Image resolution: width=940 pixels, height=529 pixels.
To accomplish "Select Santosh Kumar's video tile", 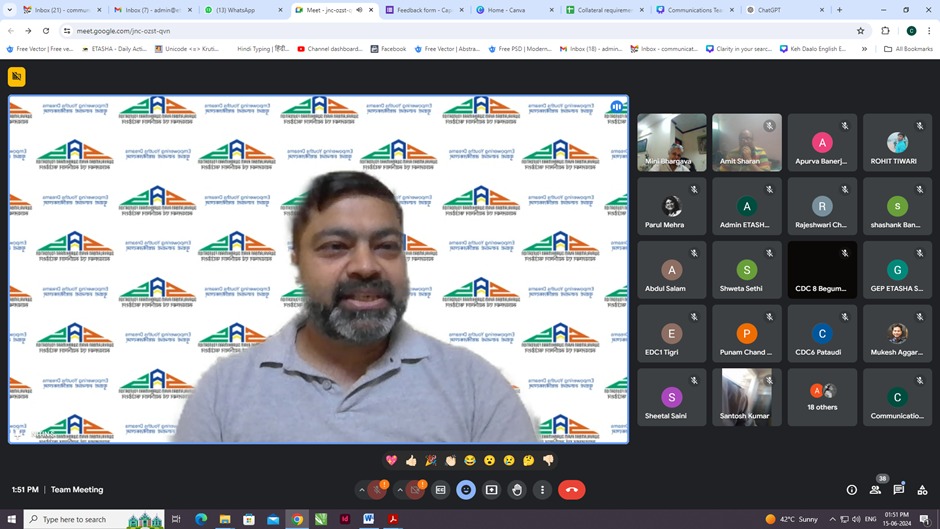I will [x=747, y=397].
